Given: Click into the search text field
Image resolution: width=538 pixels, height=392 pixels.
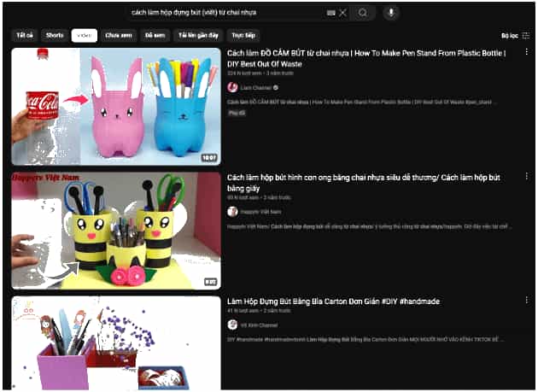Looking at the screenshot, I should (x=226, y=13).
